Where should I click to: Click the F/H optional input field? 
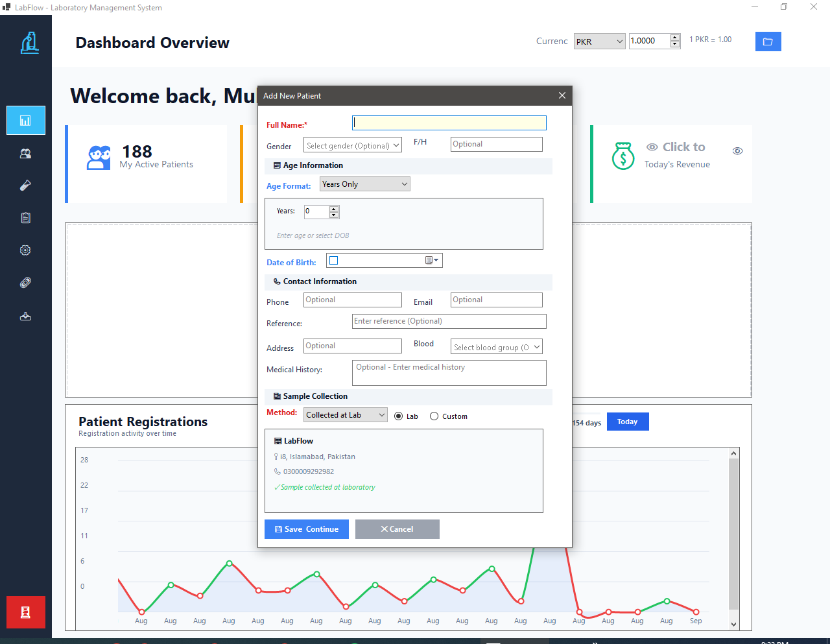pyautogui.click(x=497, y=144)
